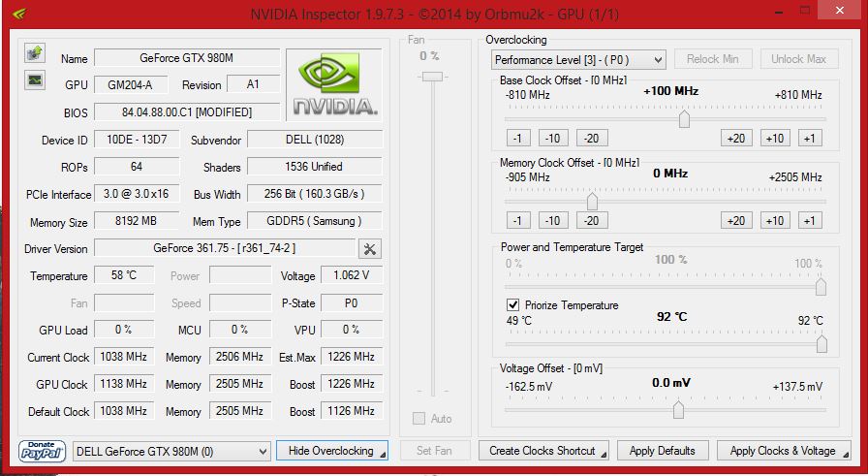Click the Current Clock value 1038 MHz
The image size is (868, 476).
124,357
